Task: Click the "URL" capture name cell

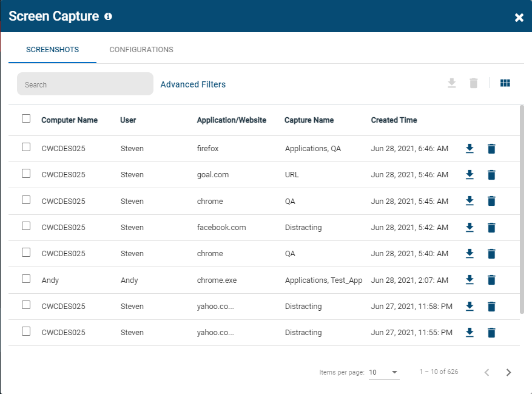Action: point(292,175)
